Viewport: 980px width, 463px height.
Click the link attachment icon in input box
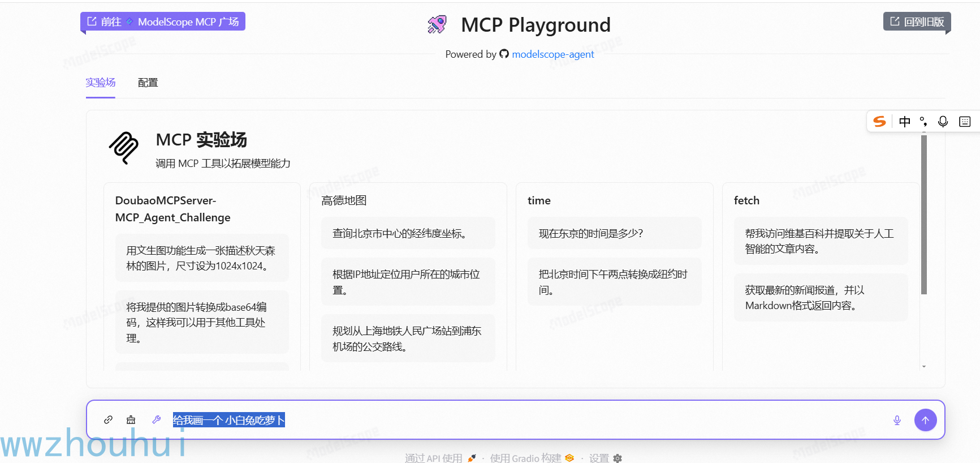[x=108, y=419]
